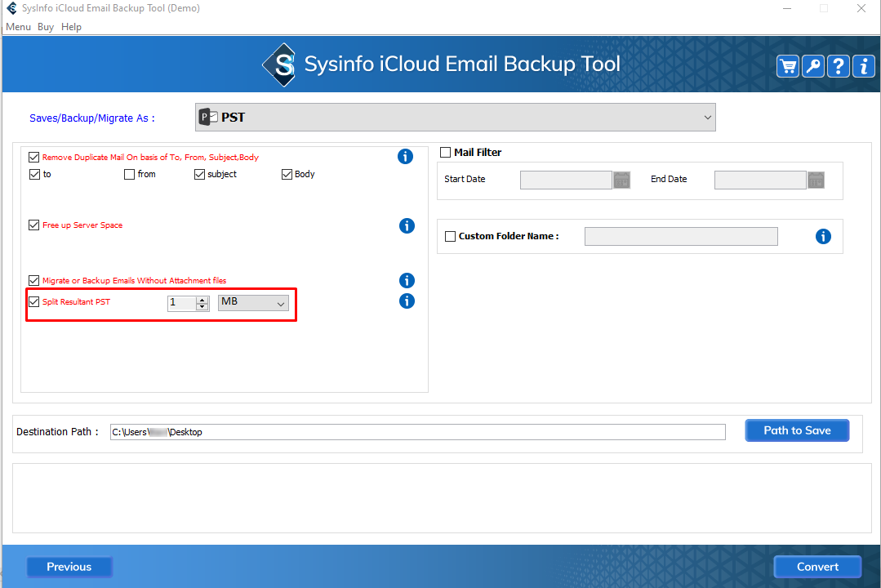Image resolution: width=881 pixels, height=588 pixels.
Task: Click info icon beside Split Resultant PST
Action: (407, 301)
